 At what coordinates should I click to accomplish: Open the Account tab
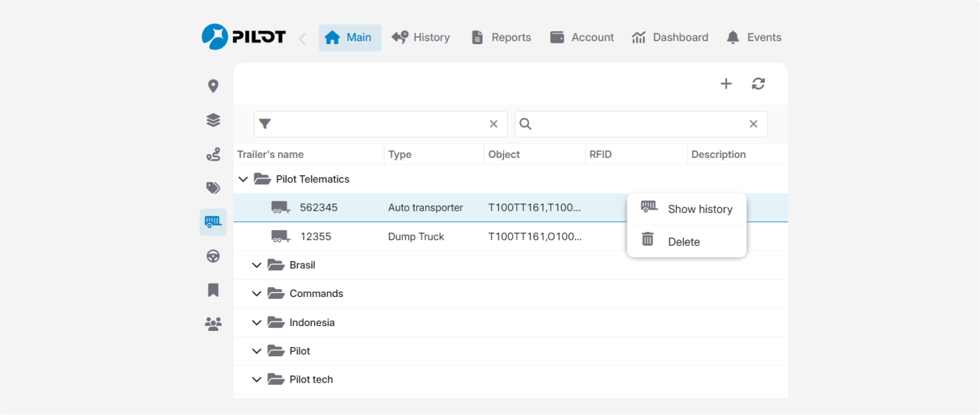[x=582, y=38]
